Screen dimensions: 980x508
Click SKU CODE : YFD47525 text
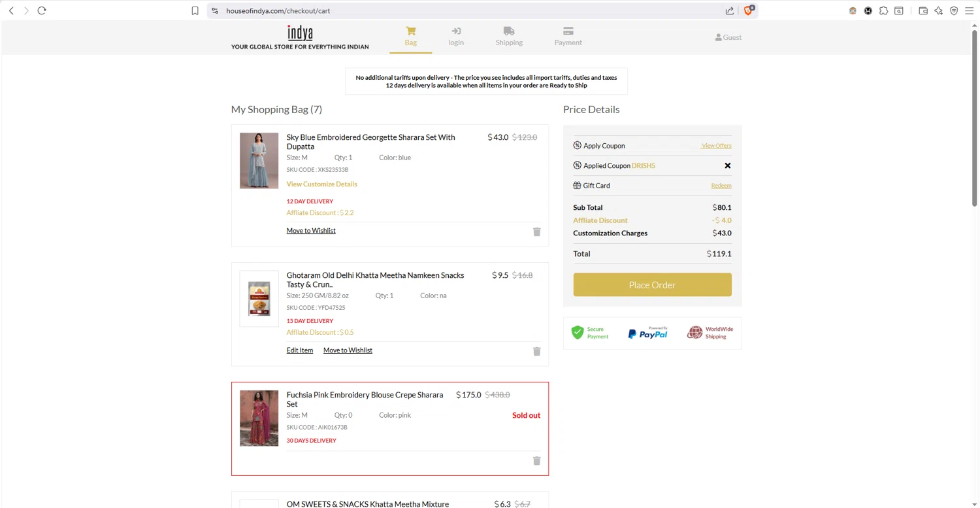pos(316,308)
